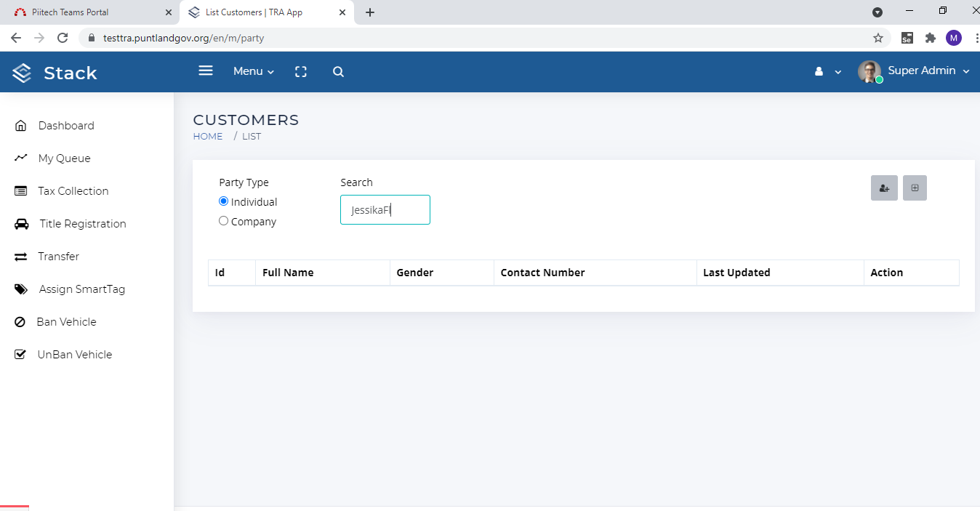
Task: Open the Chrome extensions puzzle icon
Action: pyautogui.click(x=930, y=38)
